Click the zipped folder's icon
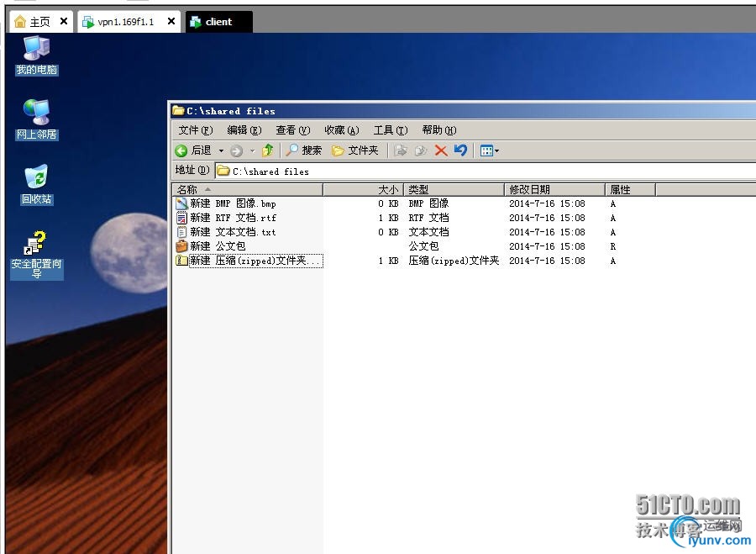The width and height of the screenshot is (756, 554). click(x=181, y=261)
